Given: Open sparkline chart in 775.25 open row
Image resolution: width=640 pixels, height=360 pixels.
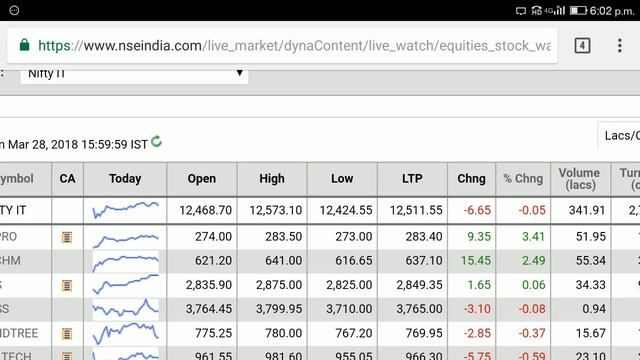Looking at the screenshot, I should [125, 333].
